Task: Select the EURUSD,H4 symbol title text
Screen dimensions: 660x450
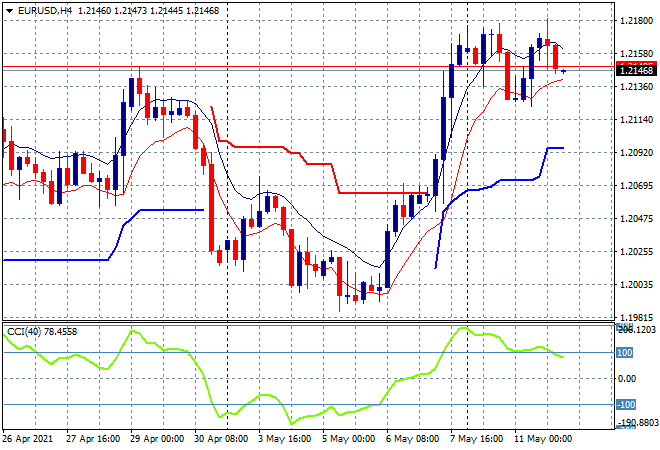Action: point(45,11)
